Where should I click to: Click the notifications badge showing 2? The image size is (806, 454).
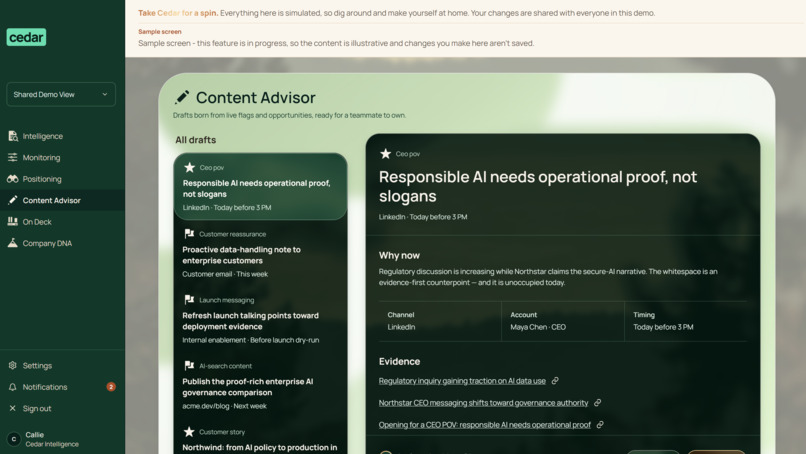click(x=111, y=387)
